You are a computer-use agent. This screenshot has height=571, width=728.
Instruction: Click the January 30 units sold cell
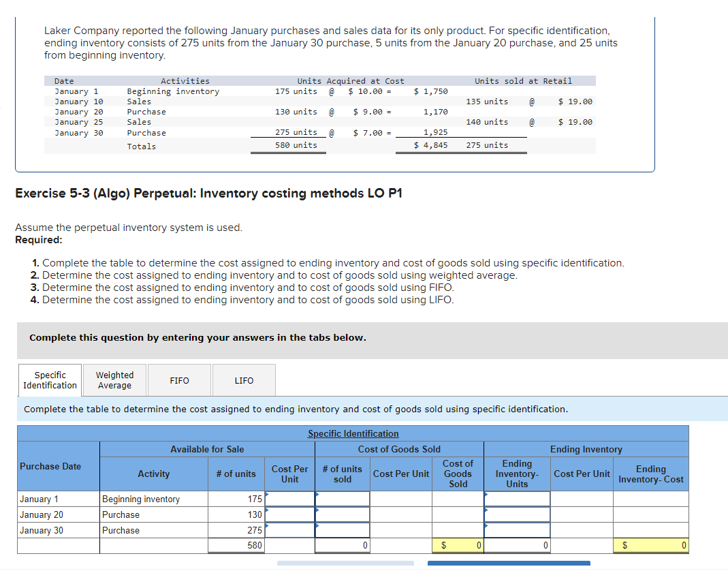tap(343, 530)
